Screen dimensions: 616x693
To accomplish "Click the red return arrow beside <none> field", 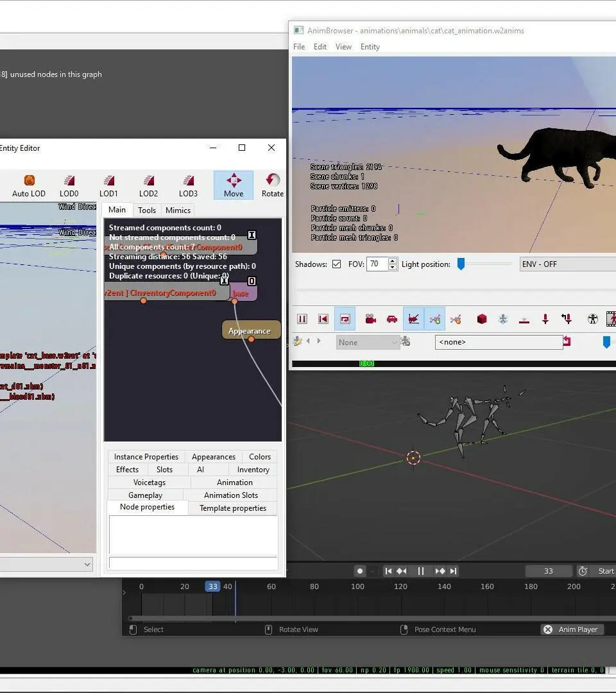I will point(567,341).
